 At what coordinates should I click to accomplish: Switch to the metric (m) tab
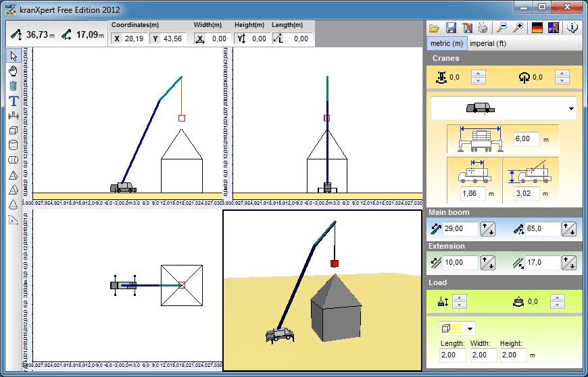coord(447,43)
